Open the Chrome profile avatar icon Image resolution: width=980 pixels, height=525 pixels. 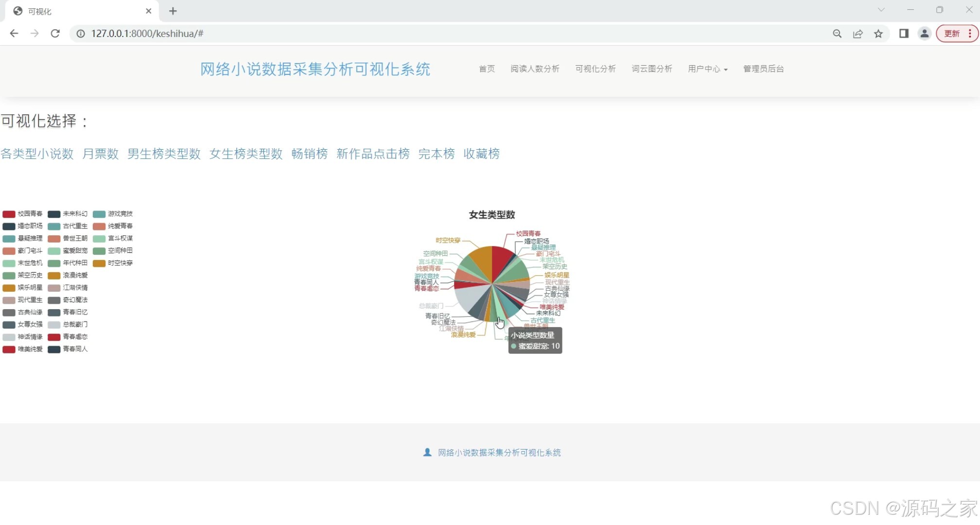(x=924, y=34)
